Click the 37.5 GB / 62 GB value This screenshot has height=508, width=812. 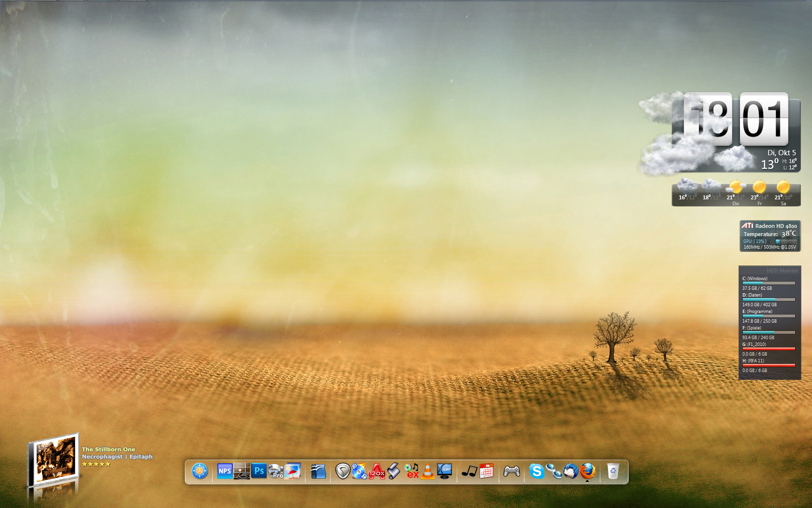click(757, 288)
